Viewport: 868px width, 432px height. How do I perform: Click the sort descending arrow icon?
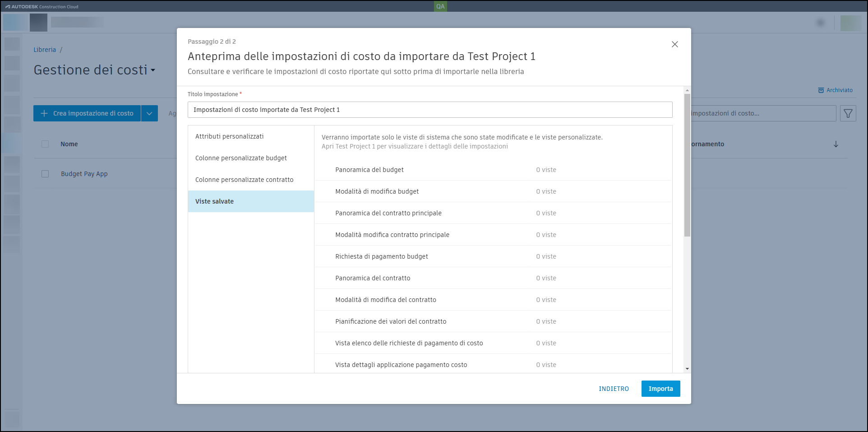(836, 144)
